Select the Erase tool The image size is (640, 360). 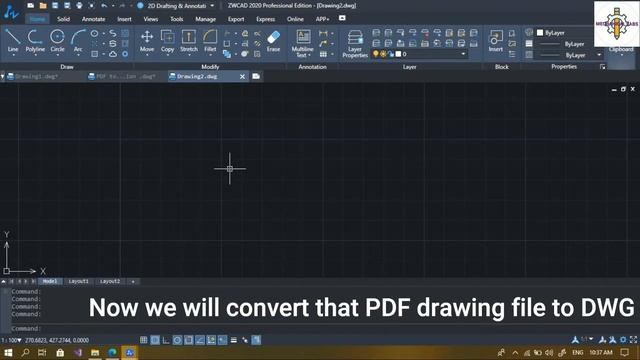[x=273, y=40]
